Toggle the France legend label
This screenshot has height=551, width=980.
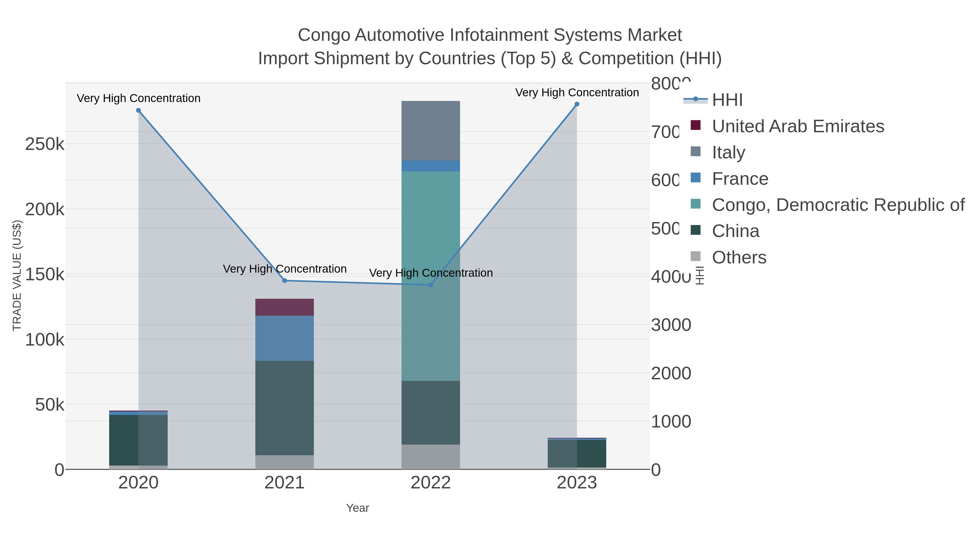click(x=740, y=179)
